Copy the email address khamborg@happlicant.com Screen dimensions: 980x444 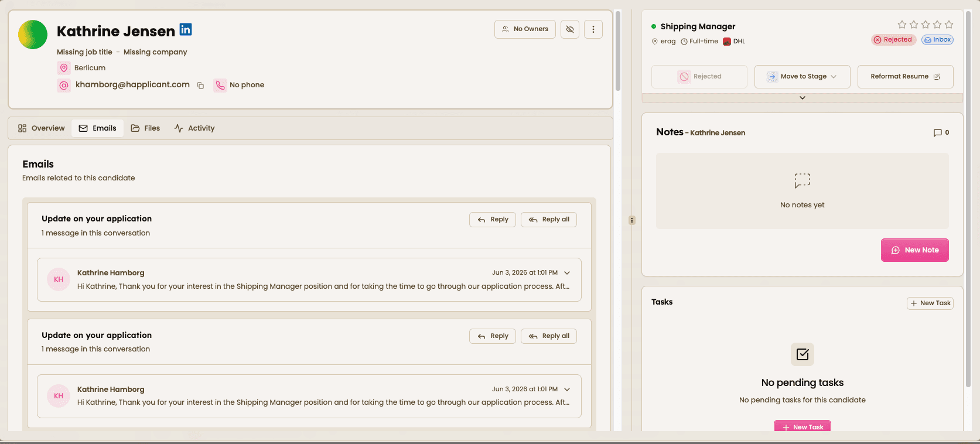(200, 86)
